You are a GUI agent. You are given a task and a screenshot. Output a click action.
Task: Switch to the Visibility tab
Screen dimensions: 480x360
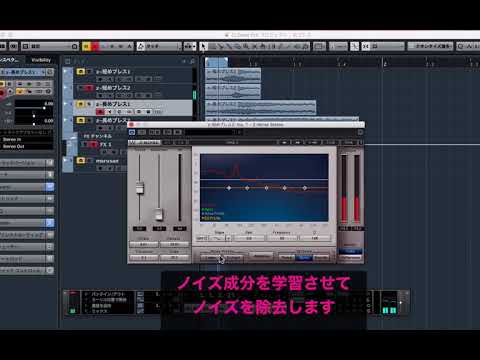tap(41, 60)
